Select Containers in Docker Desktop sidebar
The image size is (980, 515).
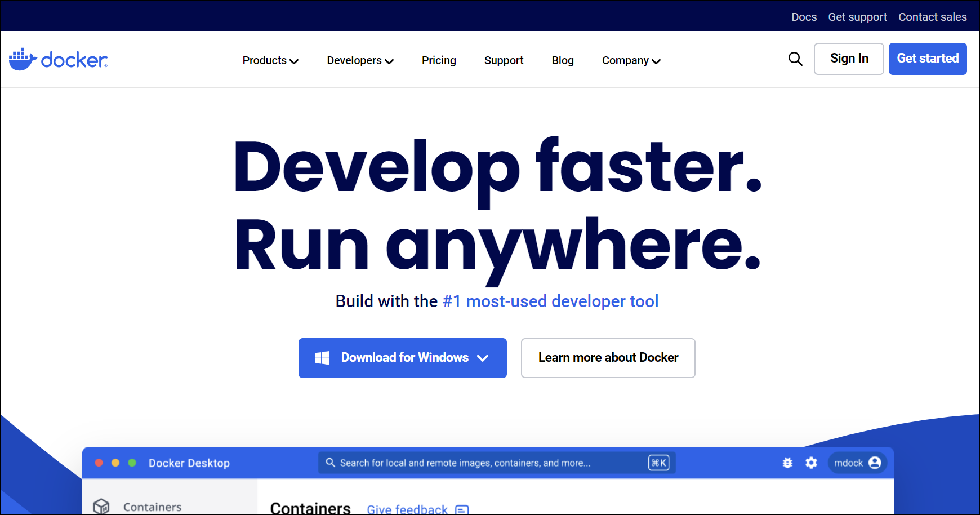pyautogui.click(x=152, y=507)
